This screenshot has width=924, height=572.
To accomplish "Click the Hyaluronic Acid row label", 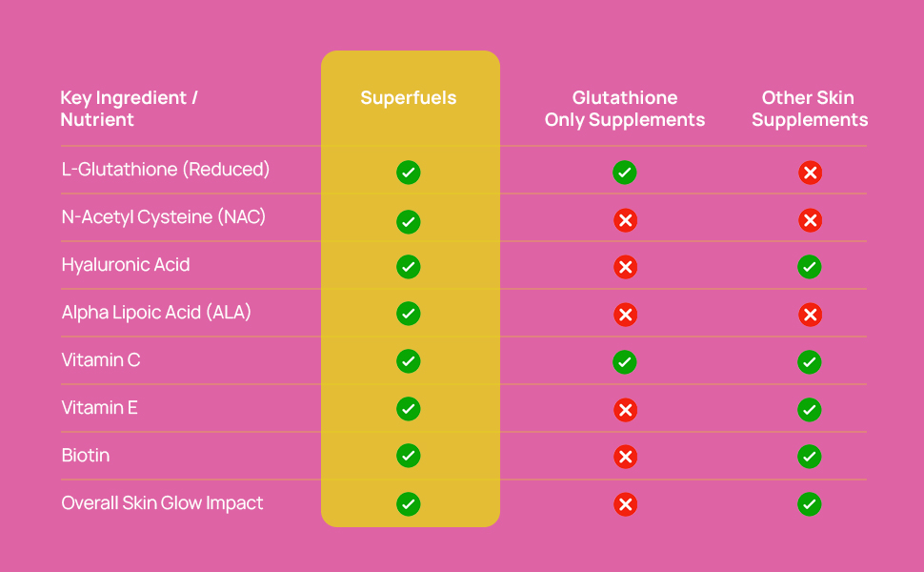I will pos(126,265).
